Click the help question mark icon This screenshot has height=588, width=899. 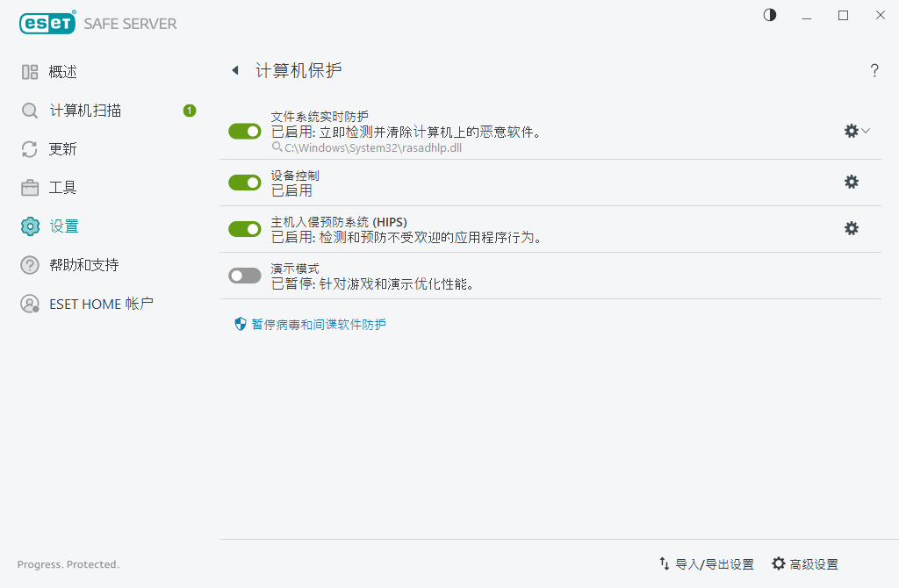pyautogui.click(x=874, y=70)
